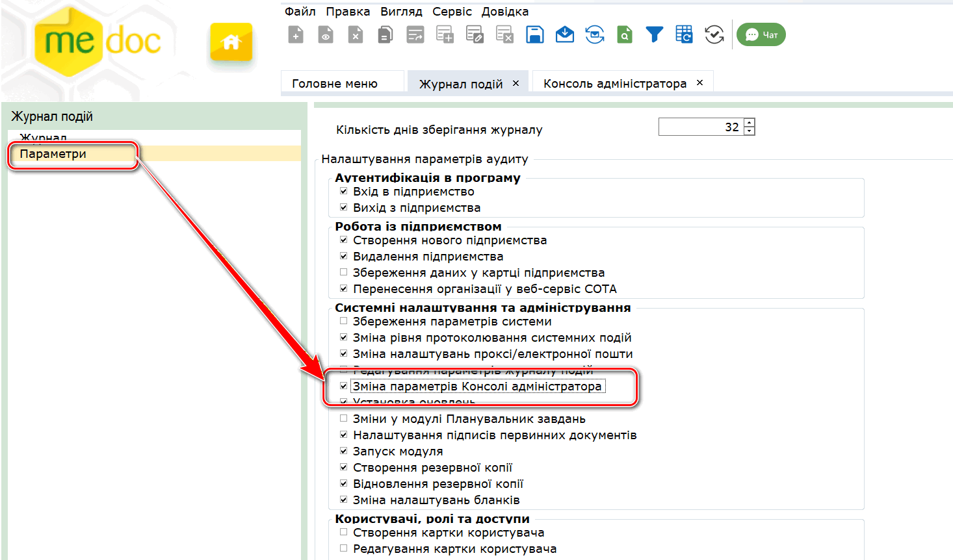This screenshot has width=953, height=560.
Task: Enable 'Збереження даних у картці підприємства' checkbox
Action: point(344,273)
